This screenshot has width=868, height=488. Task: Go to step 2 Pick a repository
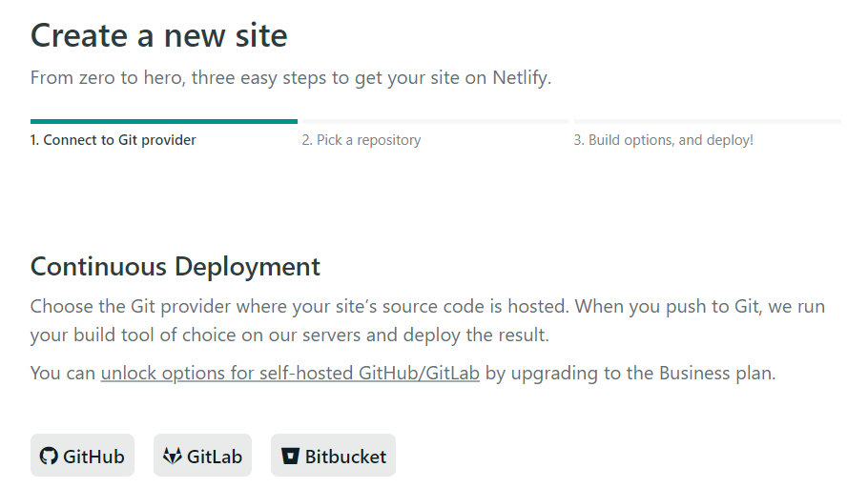pyautogui.click(x=362, y=140)
